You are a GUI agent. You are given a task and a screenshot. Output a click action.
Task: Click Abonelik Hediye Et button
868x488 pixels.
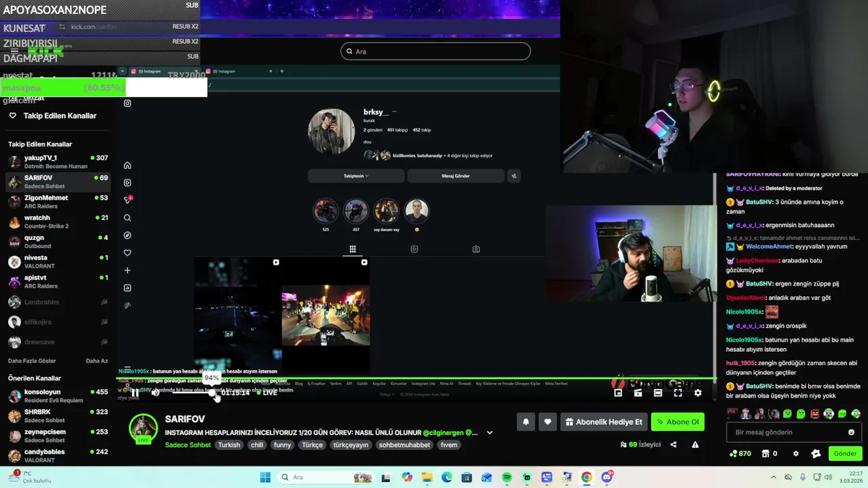coord(604,422)
